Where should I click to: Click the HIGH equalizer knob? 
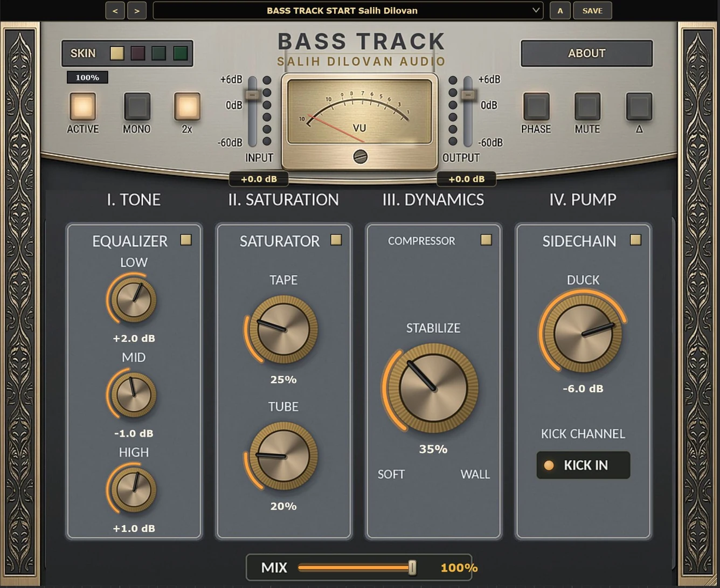134,490
